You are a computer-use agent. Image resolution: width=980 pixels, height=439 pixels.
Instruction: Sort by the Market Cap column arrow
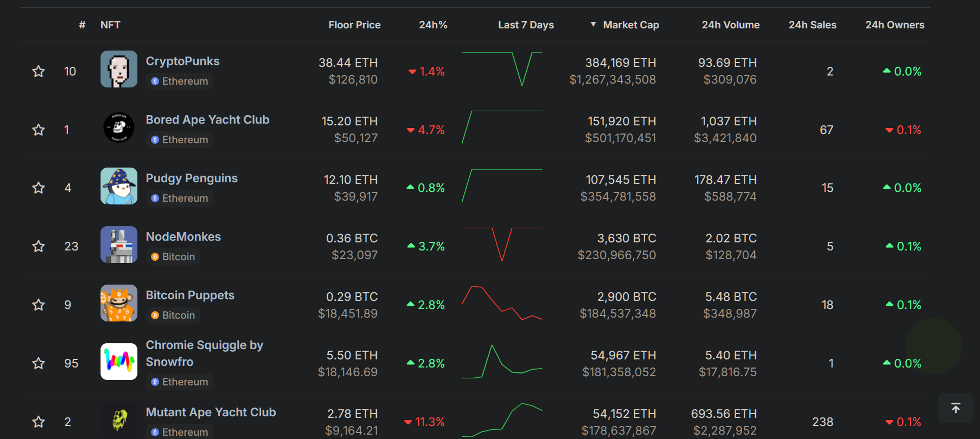click(x=593, y=24)
